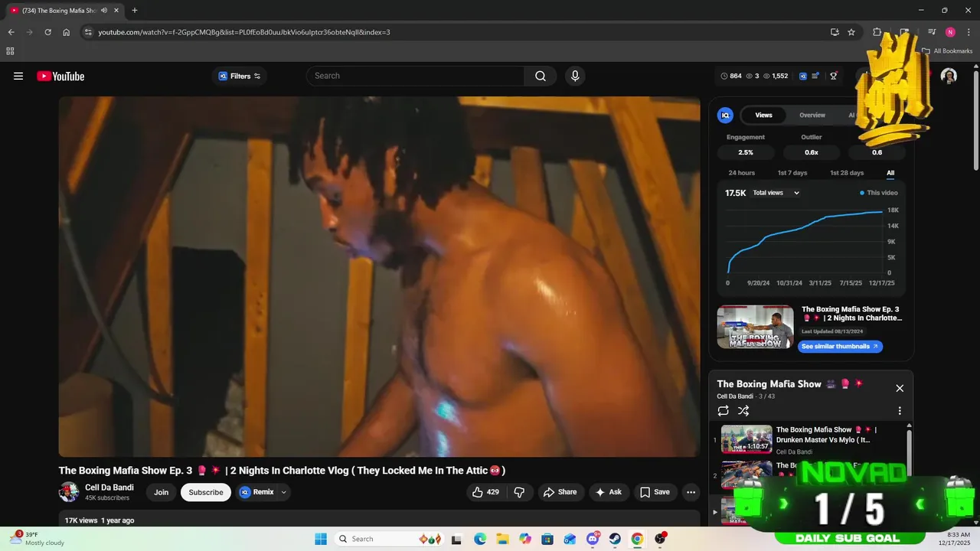Open the Ask AI button

pyautogui.click(x=609, y=492)
